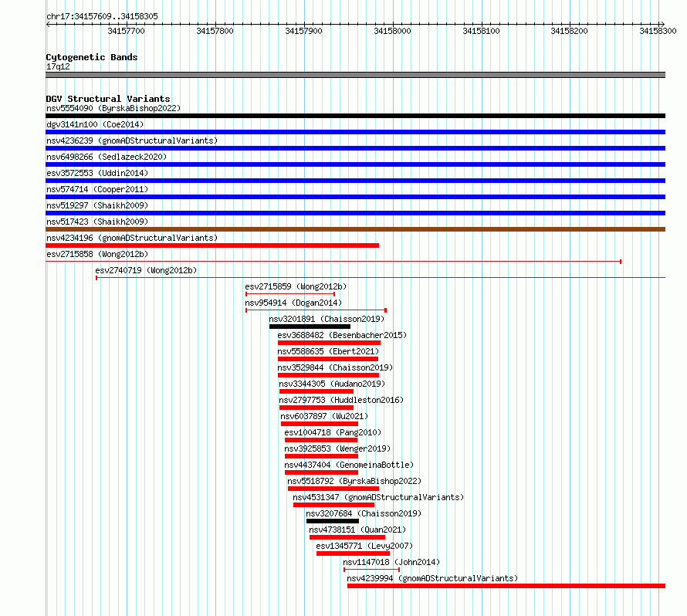Click the nsv5554090 (ByrskaBishop2022) variant label

point(113,108)
